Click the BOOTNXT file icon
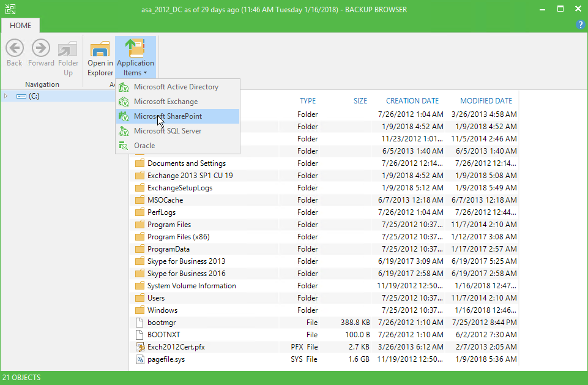Image resolution: width=588 pixels, height=385 pixels. tap(140, 335)
